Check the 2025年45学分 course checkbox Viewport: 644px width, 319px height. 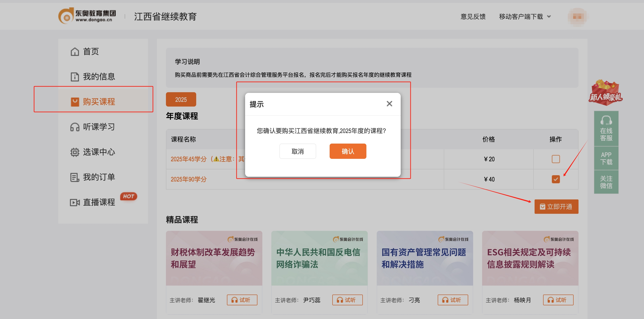pyautogui.click(x=556, y=159)
